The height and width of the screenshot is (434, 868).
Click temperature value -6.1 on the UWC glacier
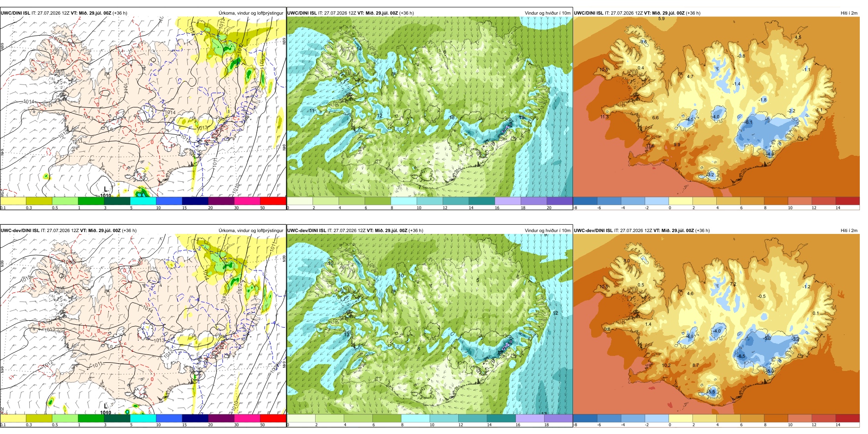(748, 122)
